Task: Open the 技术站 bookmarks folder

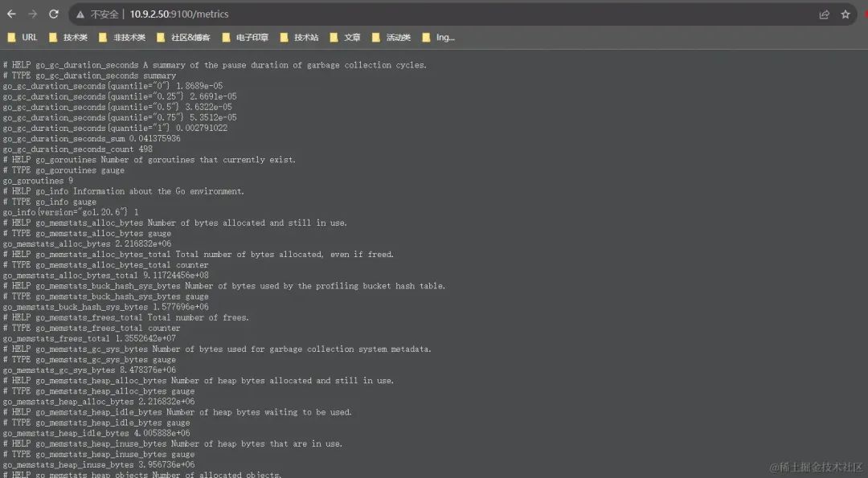Action: coord(300,38)
